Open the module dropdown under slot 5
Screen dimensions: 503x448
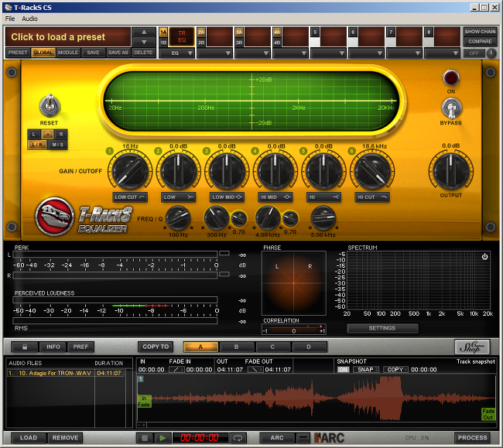328,53
